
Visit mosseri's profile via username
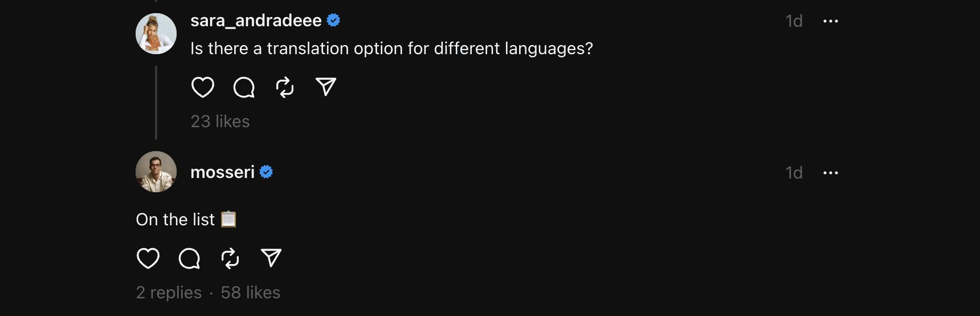[222, 172]
